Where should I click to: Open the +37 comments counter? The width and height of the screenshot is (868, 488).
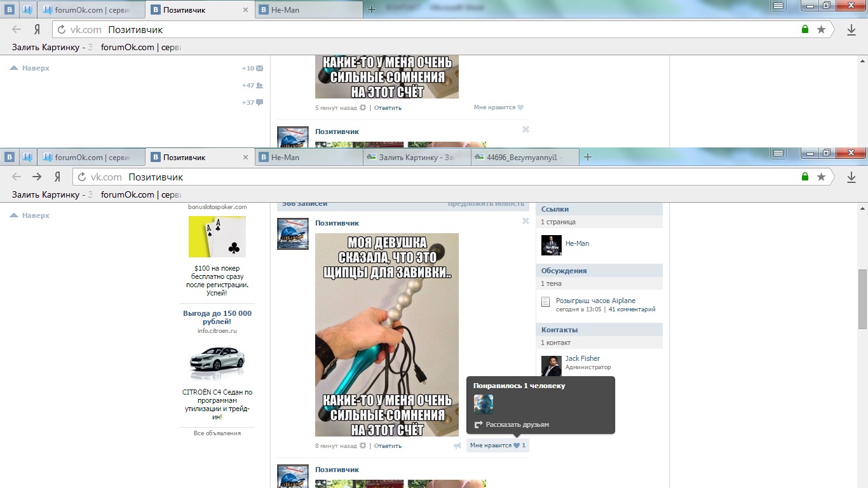(253, 102)
